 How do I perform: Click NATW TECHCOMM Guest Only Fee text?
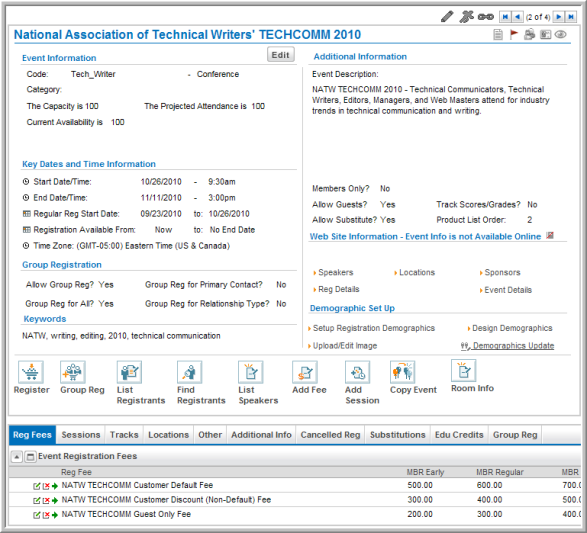click(126, 515)
